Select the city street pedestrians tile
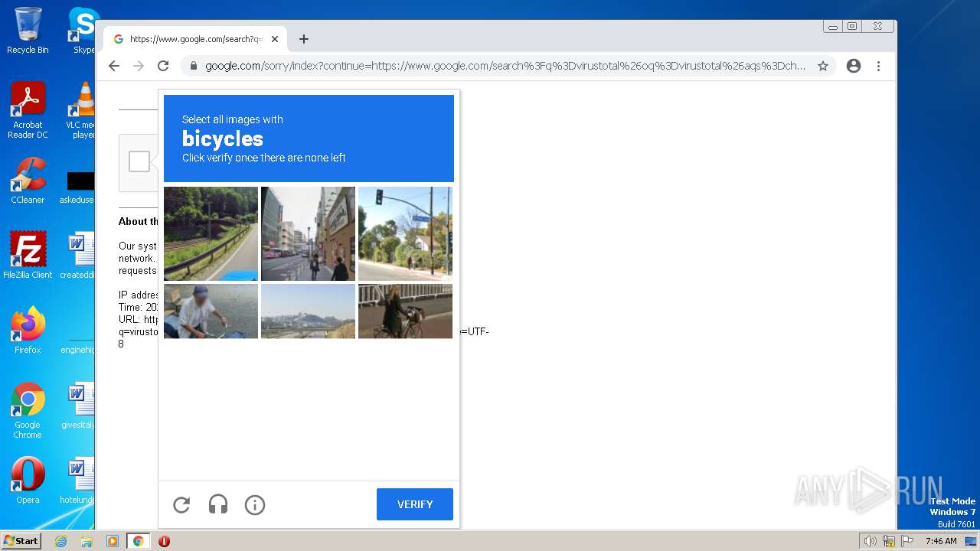980x551 pixels. pos(308,233)
